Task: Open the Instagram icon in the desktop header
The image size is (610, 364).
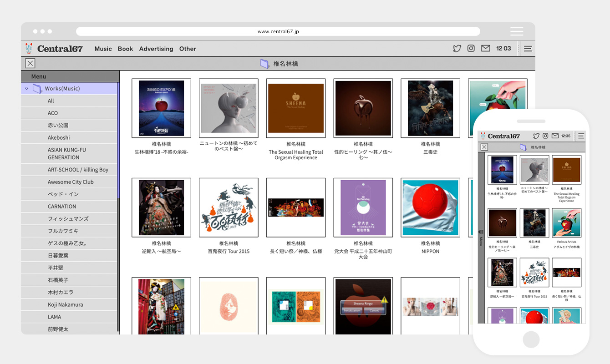Action: 471,49
